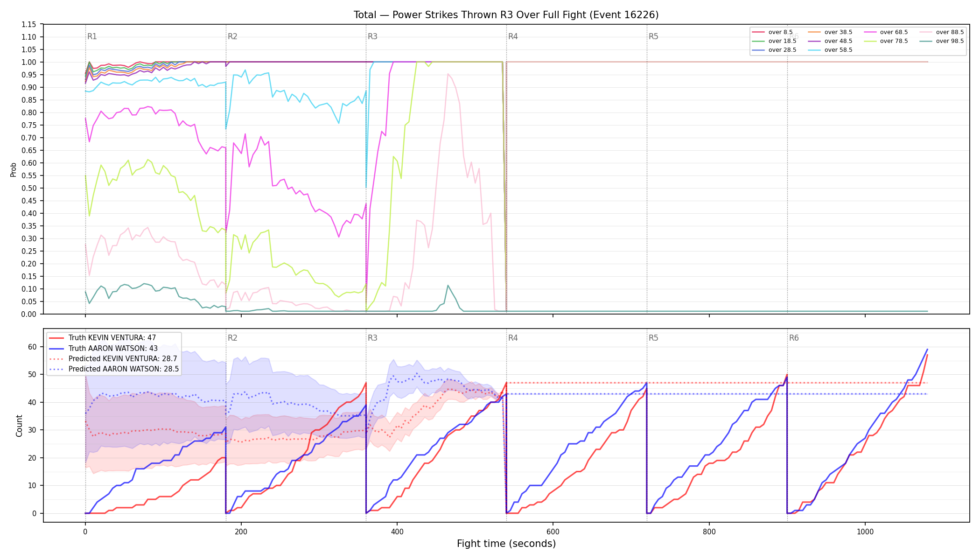Click the 1.00 tick on Prob axis
980x560 pixels.
click(28, 62)
